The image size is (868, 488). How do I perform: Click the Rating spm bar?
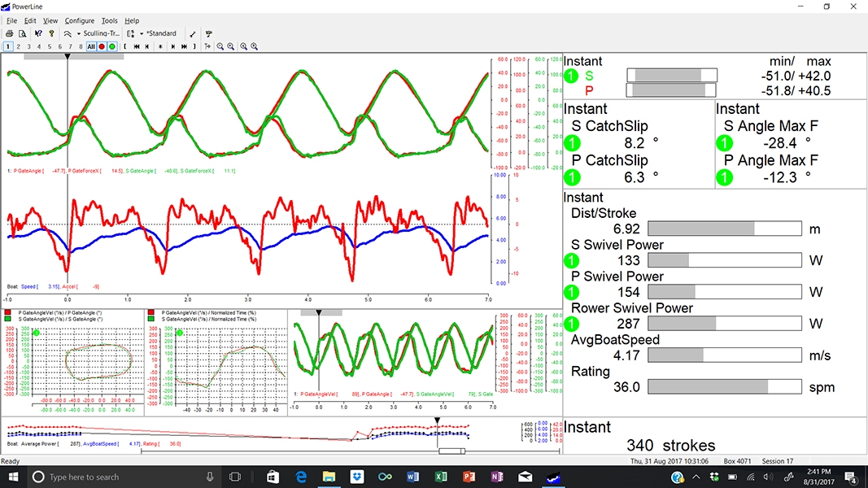pyautogui.click(x=725, y=386)
